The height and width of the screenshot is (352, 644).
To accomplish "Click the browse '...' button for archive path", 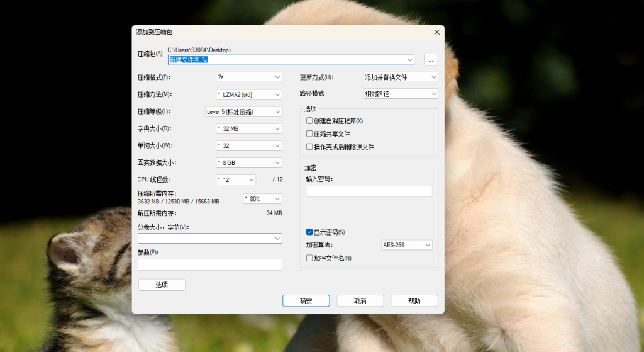I will [430, 60].
